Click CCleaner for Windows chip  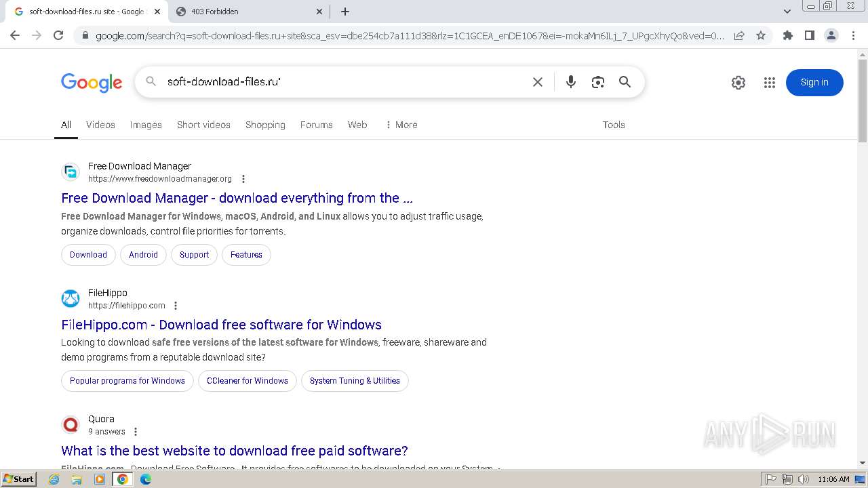[248, 381]
